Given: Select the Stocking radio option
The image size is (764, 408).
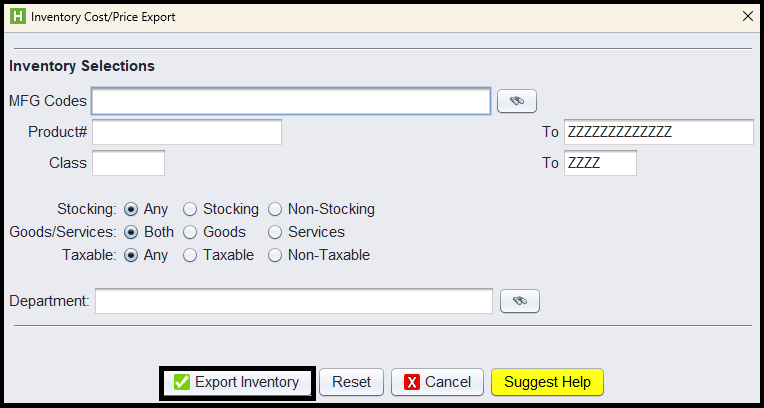Looking at the screenshot, I should (190, 210).
